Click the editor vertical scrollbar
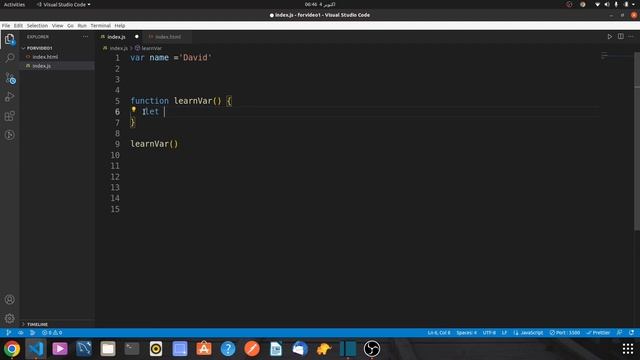Image resolution: width=640 pixels, height=360 pixels. pos(637,141)
